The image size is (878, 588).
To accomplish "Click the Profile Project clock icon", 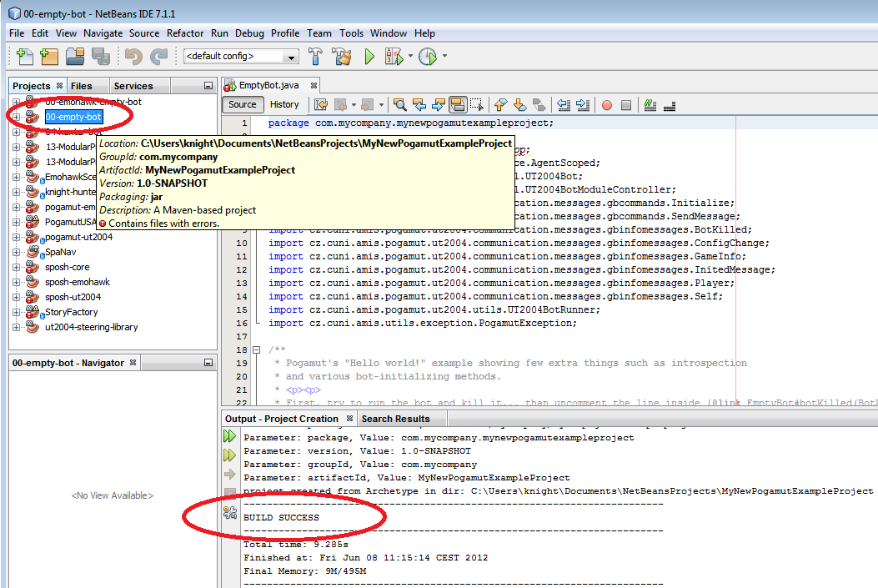I will (x=428, y=56).
